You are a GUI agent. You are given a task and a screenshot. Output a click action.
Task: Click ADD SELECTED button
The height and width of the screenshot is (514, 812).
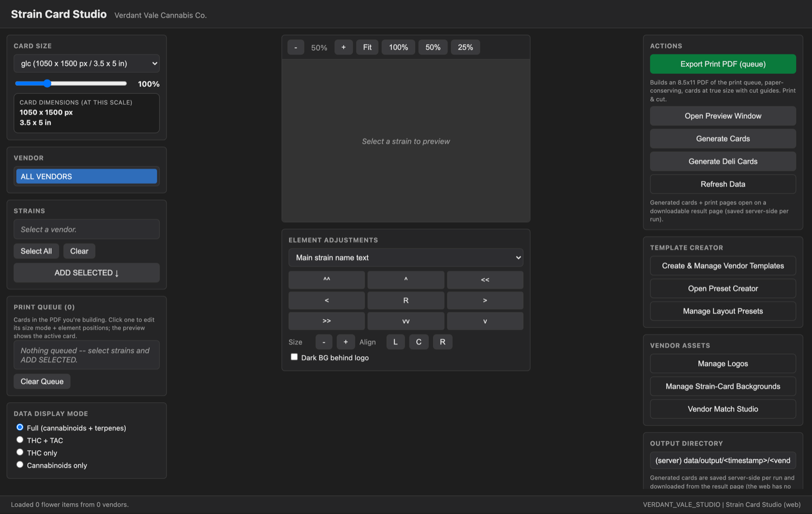pyautogui.click(x=87, y=272)
